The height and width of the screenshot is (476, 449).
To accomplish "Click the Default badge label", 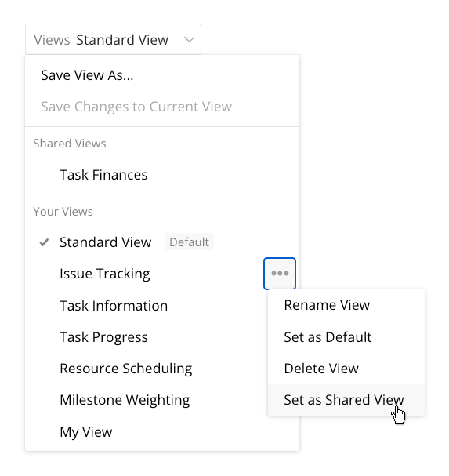I will (189, 242).
